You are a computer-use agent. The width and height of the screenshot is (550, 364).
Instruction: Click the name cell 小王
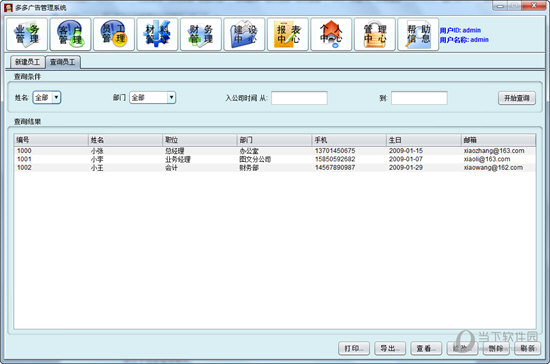(97, 168)
